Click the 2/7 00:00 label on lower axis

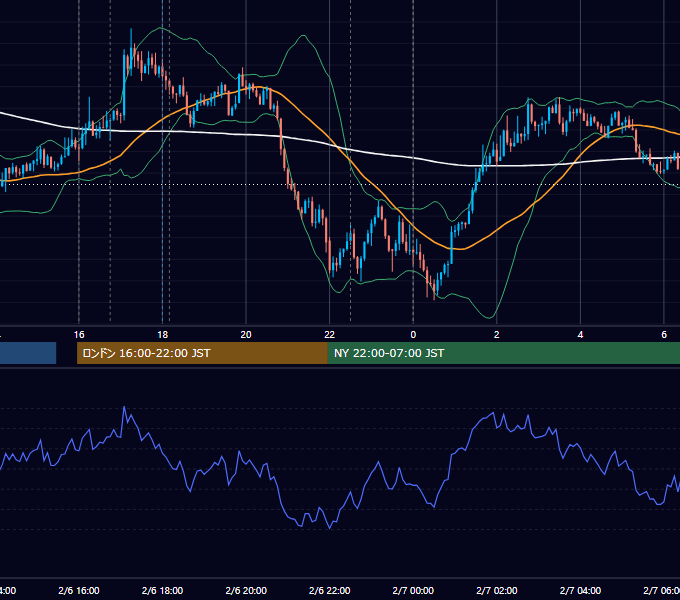tap(413, 590)
